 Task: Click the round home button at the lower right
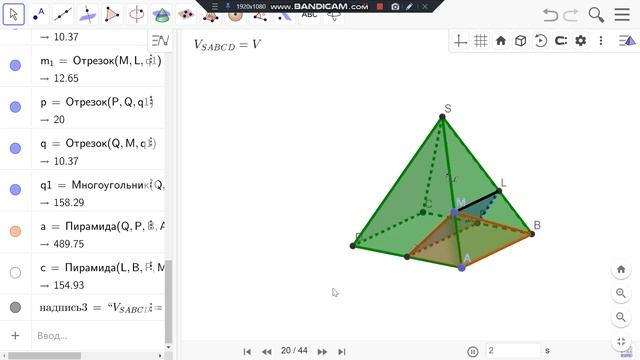coord(621,269)
